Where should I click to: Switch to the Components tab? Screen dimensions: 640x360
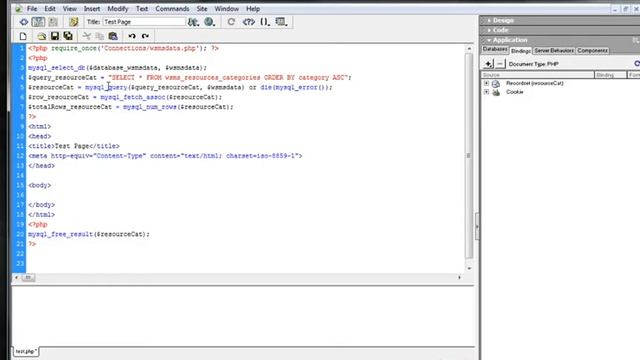[592, 51]
